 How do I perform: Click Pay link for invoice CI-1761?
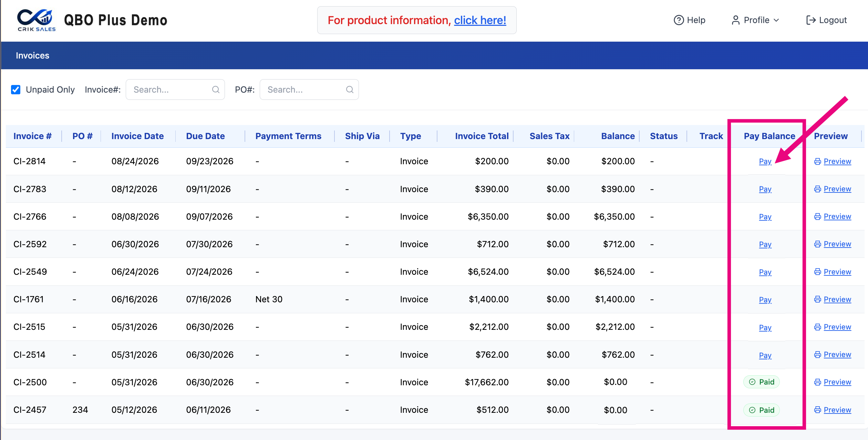pyautogui.click(x=765, y=300)
